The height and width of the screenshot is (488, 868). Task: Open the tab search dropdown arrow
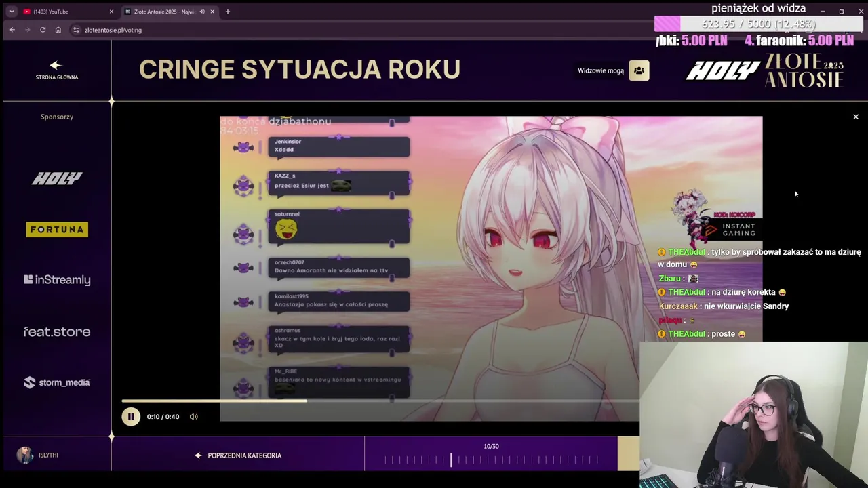point(12,12)
